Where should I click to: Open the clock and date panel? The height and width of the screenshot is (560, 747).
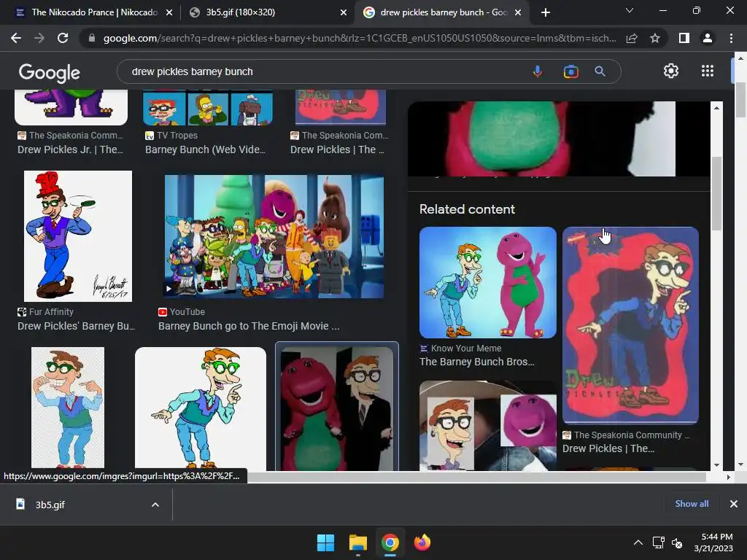click(x=713, y=542)
